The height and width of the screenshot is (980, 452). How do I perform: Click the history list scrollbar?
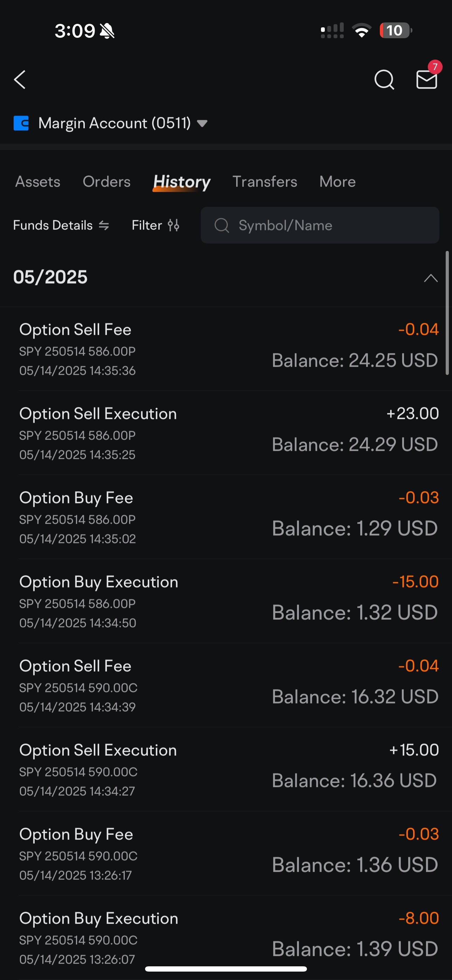[447, 313]
